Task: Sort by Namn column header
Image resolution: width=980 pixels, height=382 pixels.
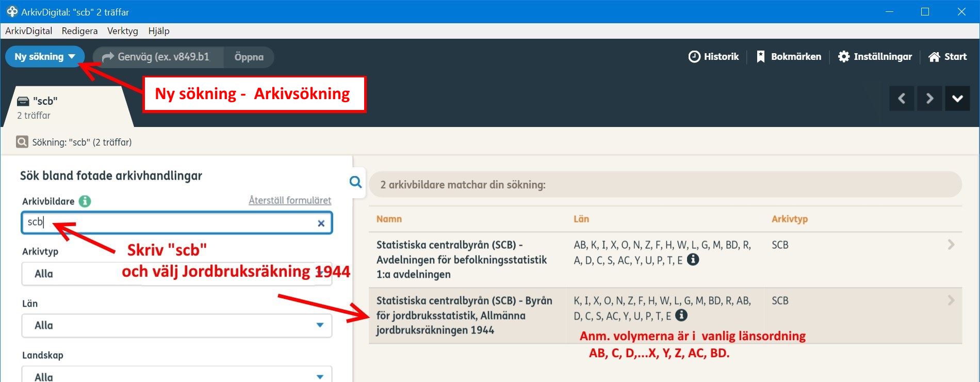Action: click(x=389, y=219)
